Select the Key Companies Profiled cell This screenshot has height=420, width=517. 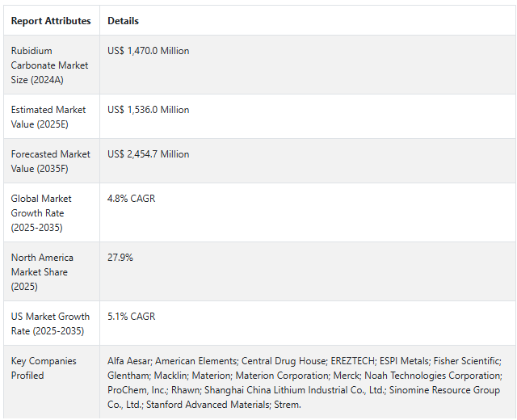coord(44,368)
